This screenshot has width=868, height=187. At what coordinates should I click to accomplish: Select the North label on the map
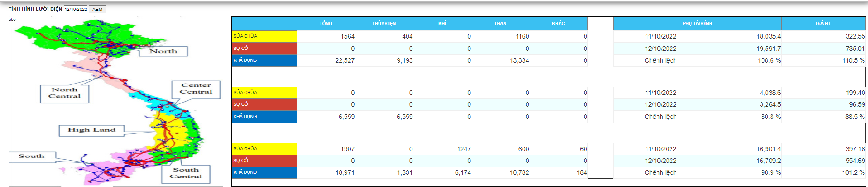163,51
